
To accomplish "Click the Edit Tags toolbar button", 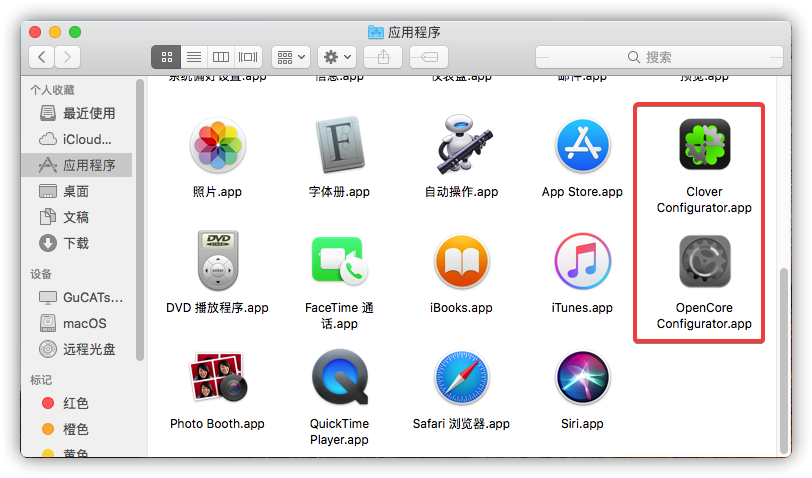I will [x=429, y=56].
